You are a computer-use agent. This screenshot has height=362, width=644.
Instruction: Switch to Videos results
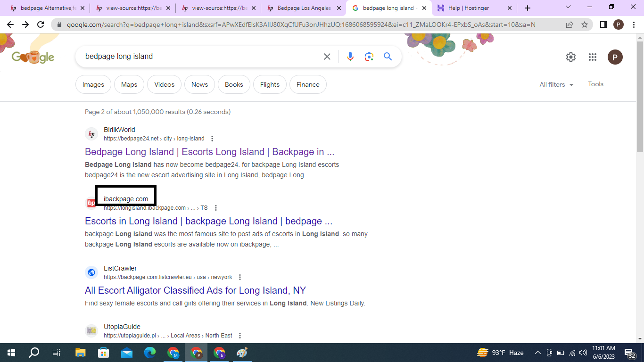pyautogui.click(x=165, y=85)
